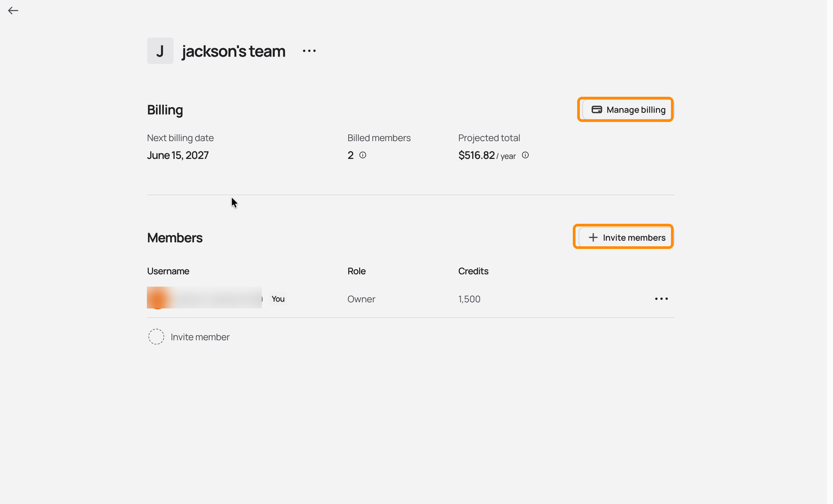833x504 pixels.
Task: Click the $516.82 projected total
Action: coord(476,155)
